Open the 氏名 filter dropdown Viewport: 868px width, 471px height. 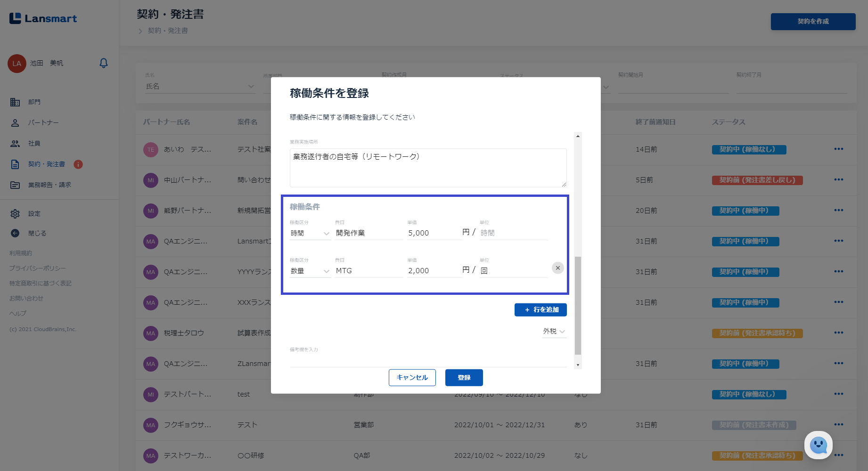(200, 87)
